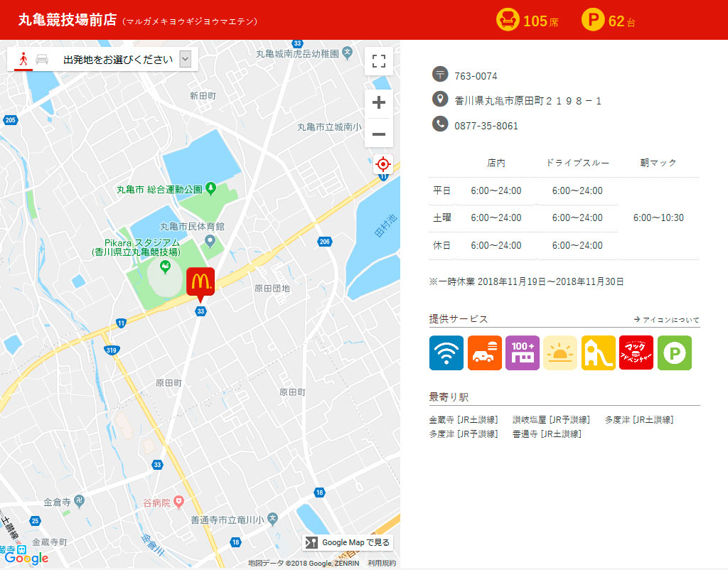
Task: Click the parking count P icon
Action: [x=593, y=20]
